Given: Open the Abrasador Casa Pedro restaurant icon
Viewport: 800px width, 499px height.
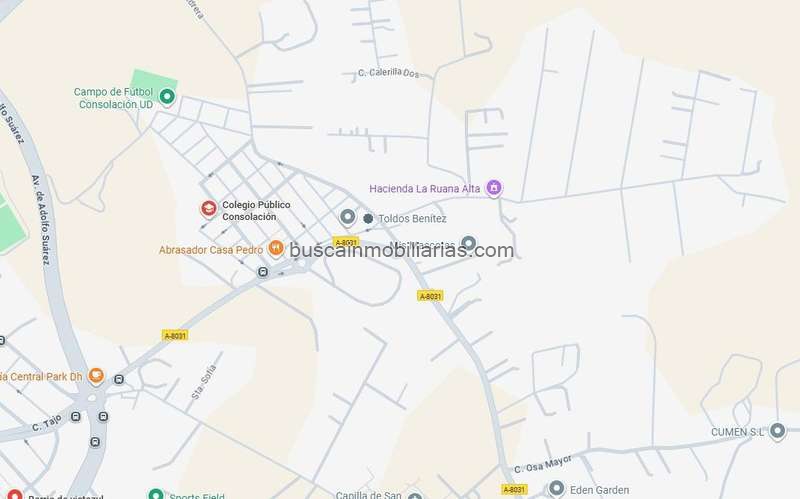Looking at the screenshot, I should 276,248.
